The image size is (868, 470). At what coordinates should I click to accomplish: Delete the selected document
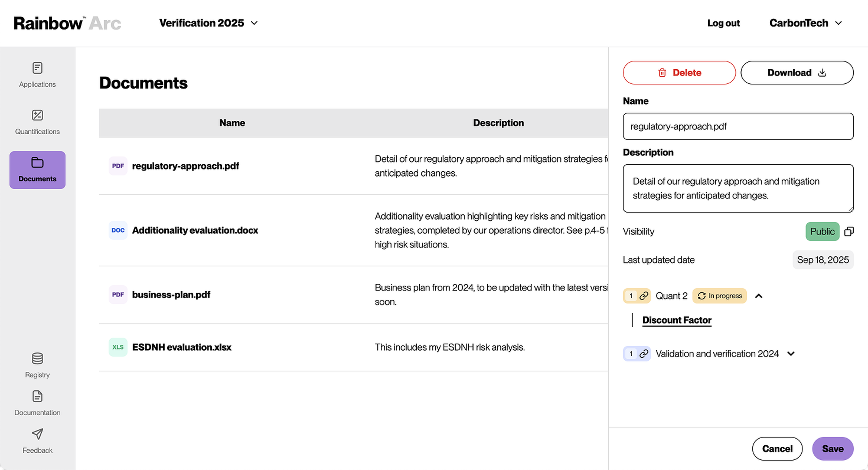point(679,72)
